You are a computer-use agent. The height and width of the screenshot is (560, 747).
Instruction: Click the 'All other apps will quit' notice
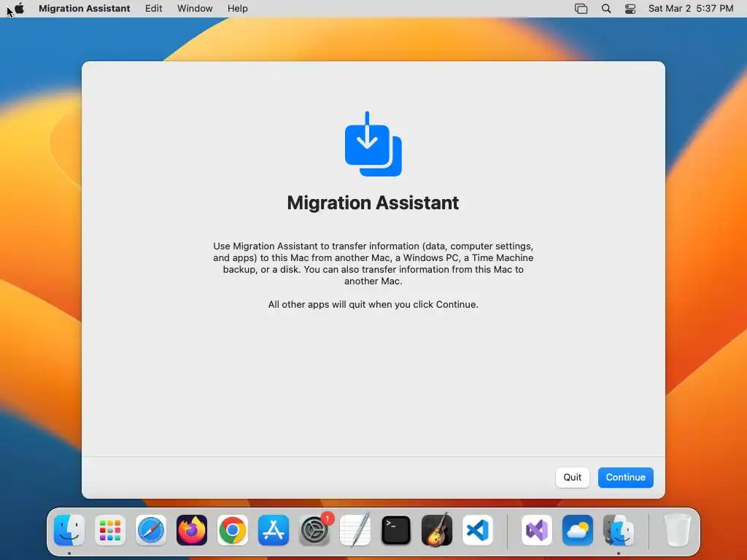click(x=373, y=304)
